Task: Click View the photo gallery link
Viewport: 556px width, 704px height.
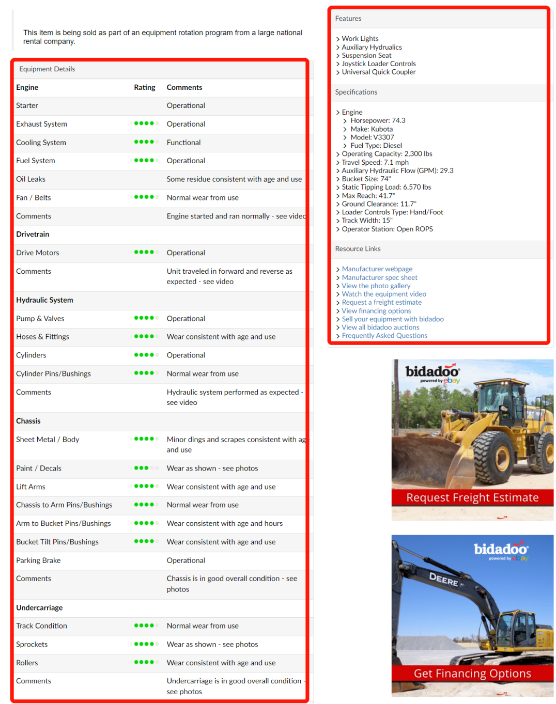Action: pos(376,286)
